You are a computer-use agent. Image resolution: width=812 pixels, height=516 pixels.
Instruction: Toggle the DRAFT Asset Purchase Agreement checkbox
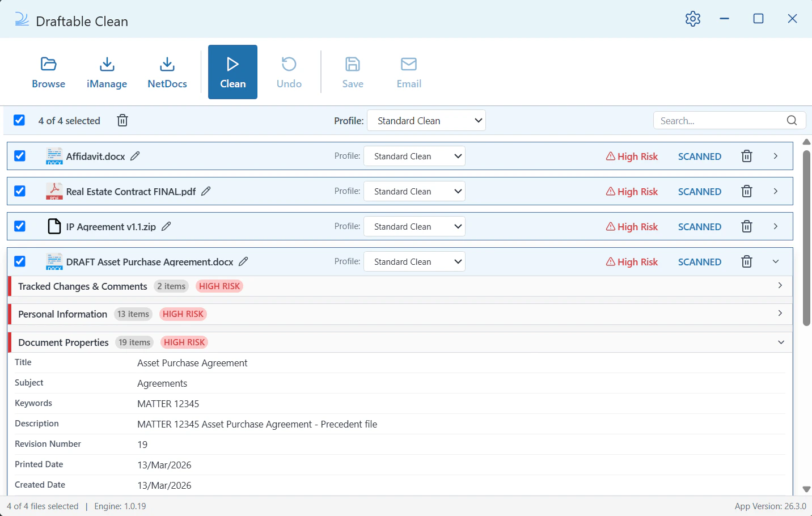coord(20,261)
